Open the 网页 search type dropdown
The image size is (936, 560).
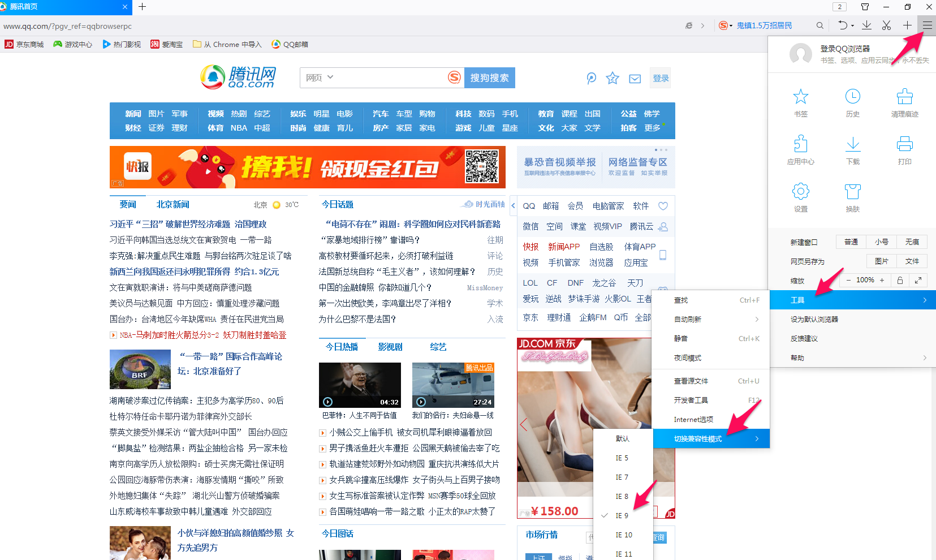(x=320, y=77)
